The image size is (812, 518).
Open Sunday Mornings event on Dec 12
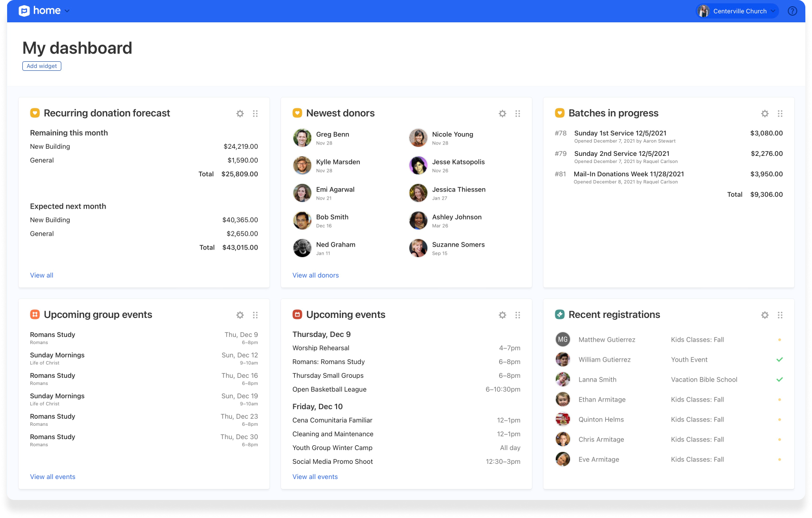click(x=58, y=355)
